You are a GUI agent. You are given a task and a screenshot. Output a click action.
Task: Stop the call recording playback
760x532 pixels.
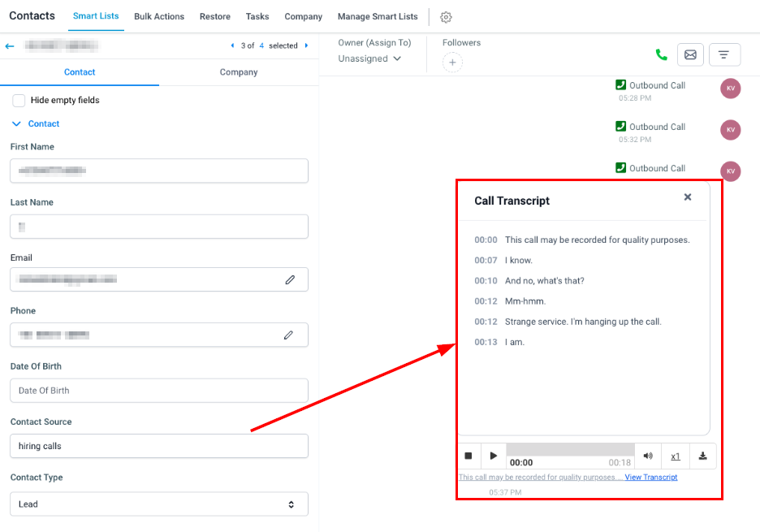469,456
